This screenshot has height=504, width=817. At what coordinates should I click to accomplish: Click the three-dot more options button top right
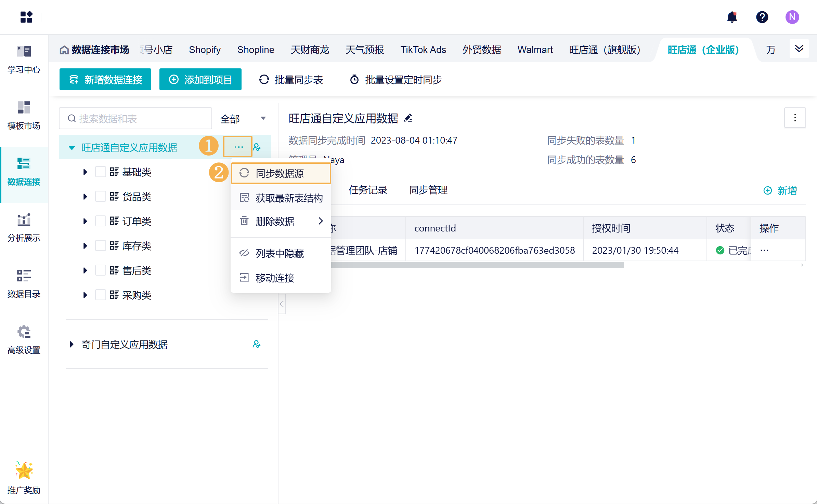[795, 118]
